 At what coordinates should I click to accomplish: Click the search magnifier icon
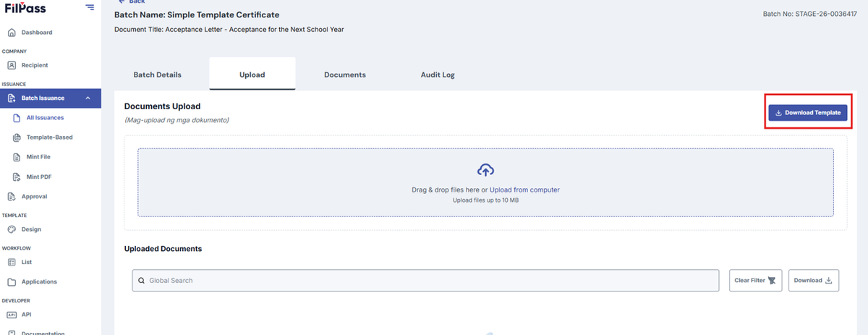(x=142, y=280)
